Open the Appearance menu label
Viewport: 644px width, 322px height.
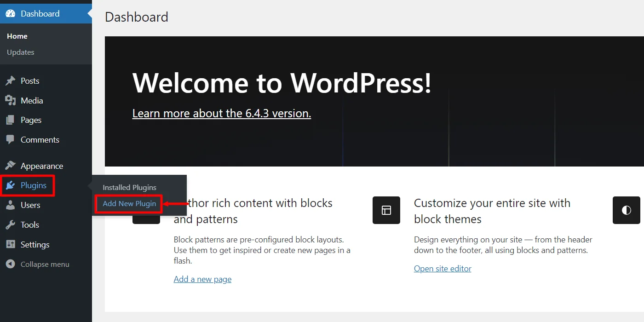coord(42,166)
